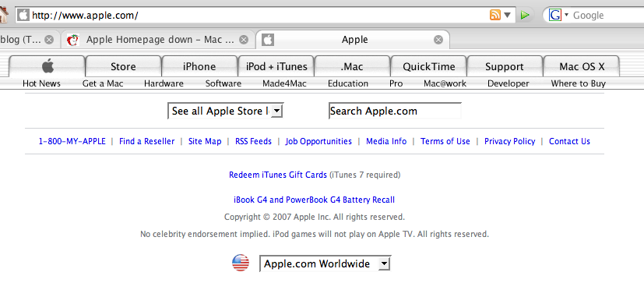Viewport: 644px width, 290px height.
Task: Open the Privacy Policy link
Action: pos(510,141)
